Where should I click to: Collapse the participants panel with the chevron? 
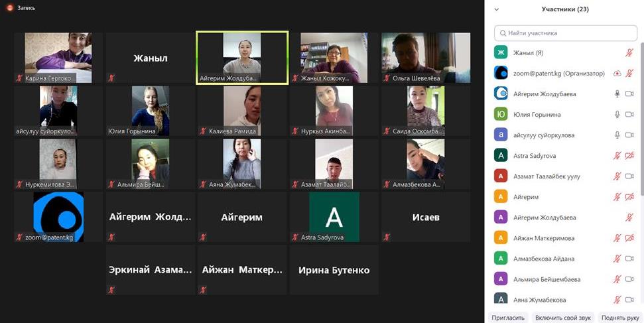pyautogui.click(x=496, y=9)
